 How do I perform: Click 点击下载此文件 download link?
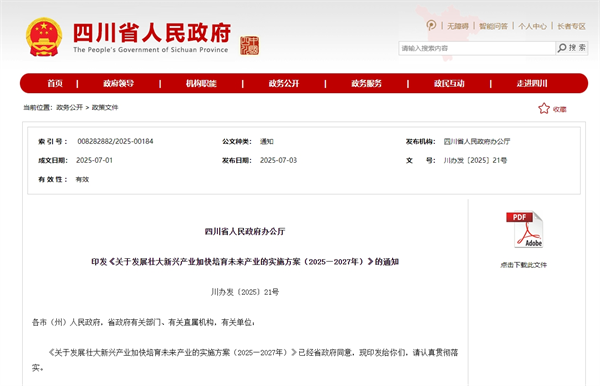tap(523, 265)
